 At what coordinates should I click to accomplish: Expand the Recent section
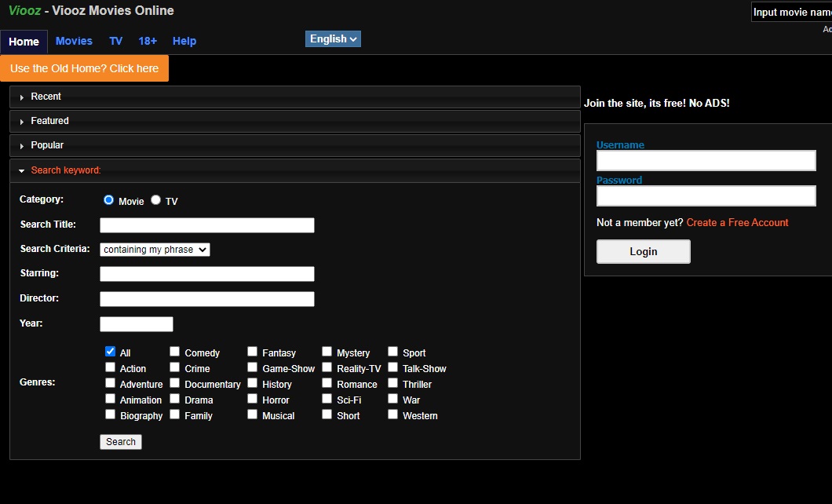click(295, 97)
